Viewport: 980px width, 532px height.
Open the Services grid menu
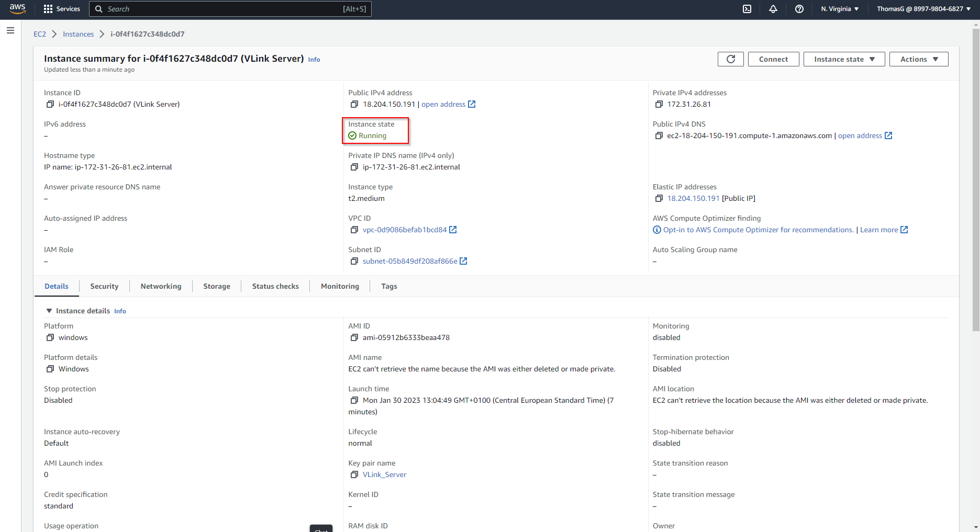tap(62, 9)
